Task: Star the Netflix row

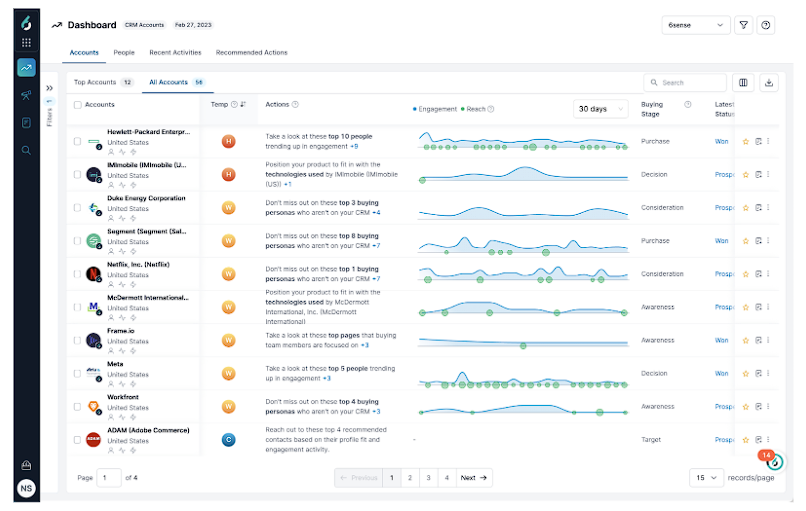Action: (745, 274)
